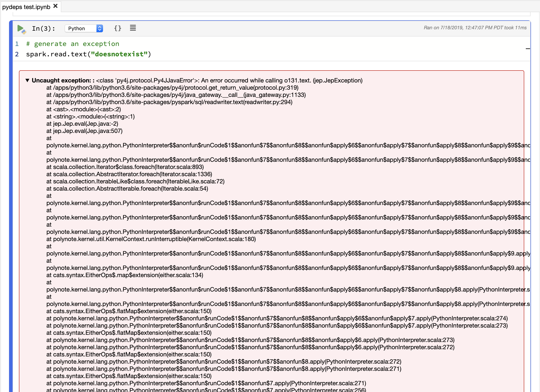Open the Python language selector
Image resolution: width=540 pixels, height=392 pixels.
(x=84, y=28)
